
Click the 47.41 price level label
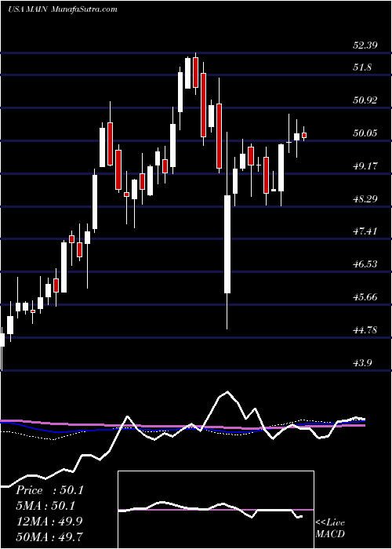coord(366,231)
